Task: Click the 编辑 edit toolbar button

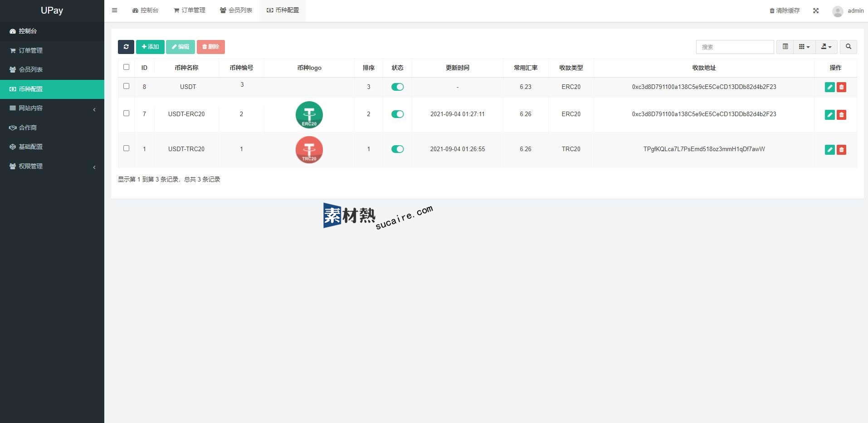Action: pyautogui.click(x=180, y=47)
